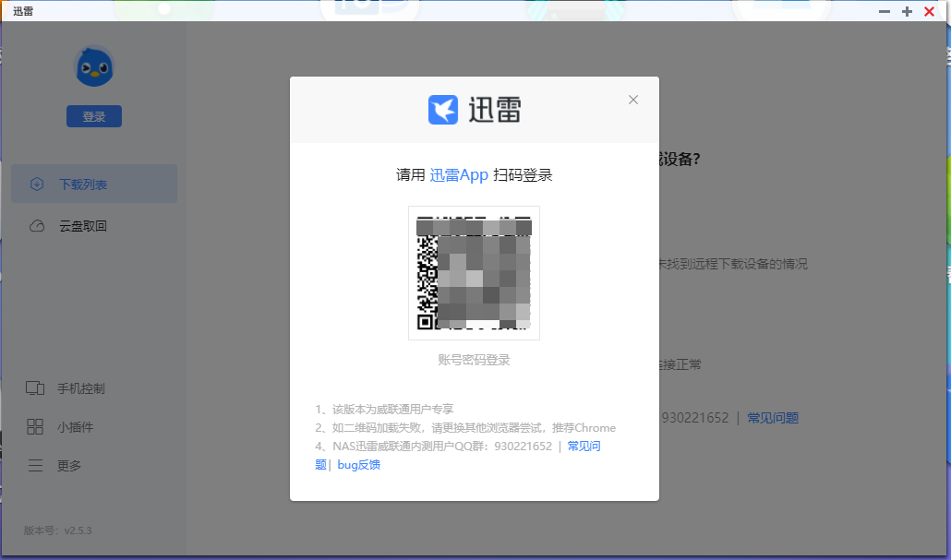The width and height of the screenshot is (951, 560).
Task: Click the 迅雷 bird logo in dialog header
Action: click(443, 110)
